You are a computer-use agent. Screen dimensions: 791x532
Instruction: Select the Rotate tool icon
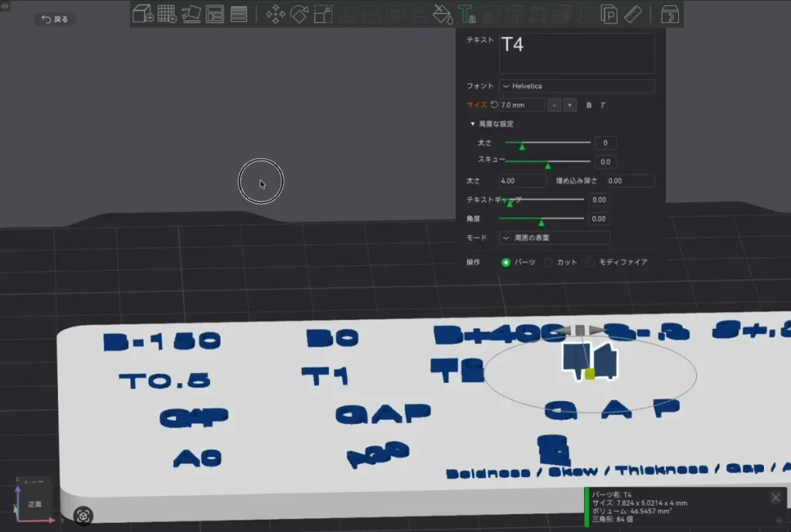click(299, 14)
